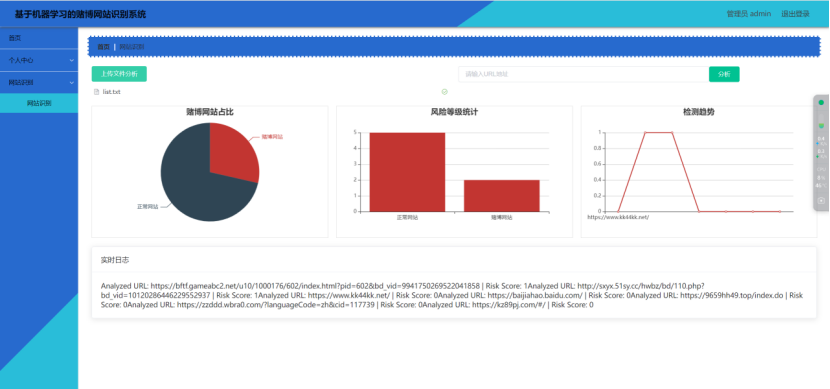
Task: Click the 赌博网站占比 chart title
Action: 210,112
